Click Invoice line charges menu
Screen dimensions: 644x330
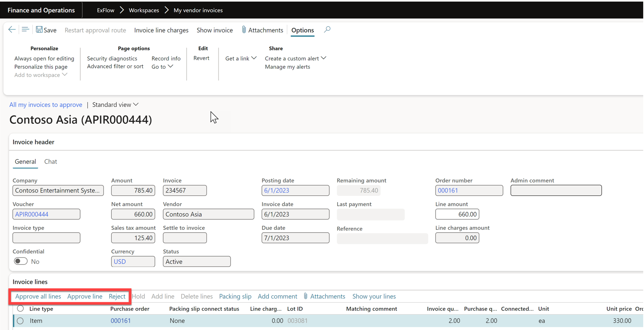[161, 30]
